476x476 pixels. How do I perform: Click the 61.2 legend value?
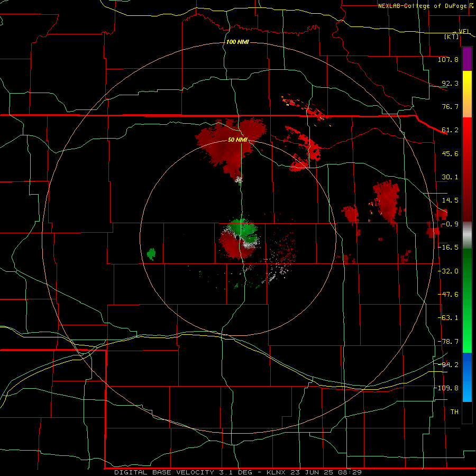(450, 130)
